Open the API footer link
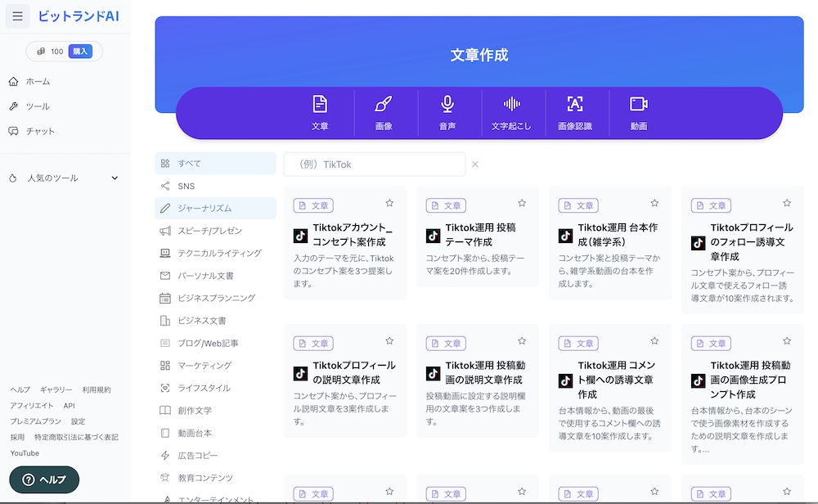Image resolution: width=818 pixels, height=504 pixels. [x=70, y=405]
